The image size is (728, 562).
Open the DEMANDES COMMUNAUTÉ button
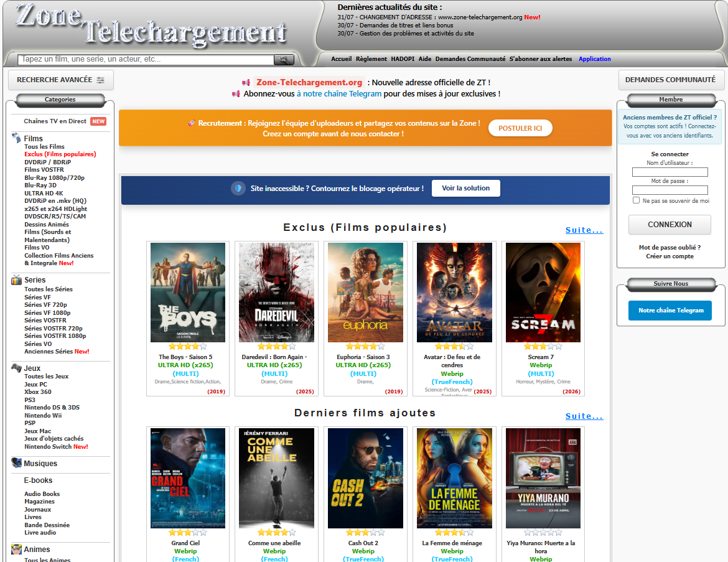point(670,80)
